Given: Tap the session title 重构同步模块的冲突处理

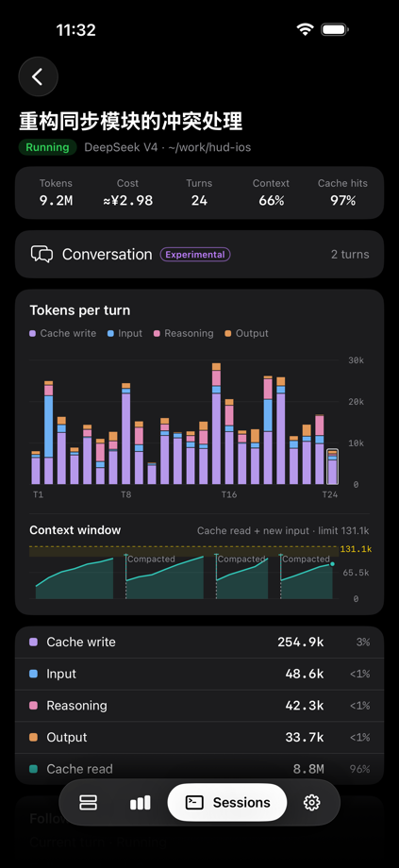Looking at the screenshot, I should click(131, 121).
